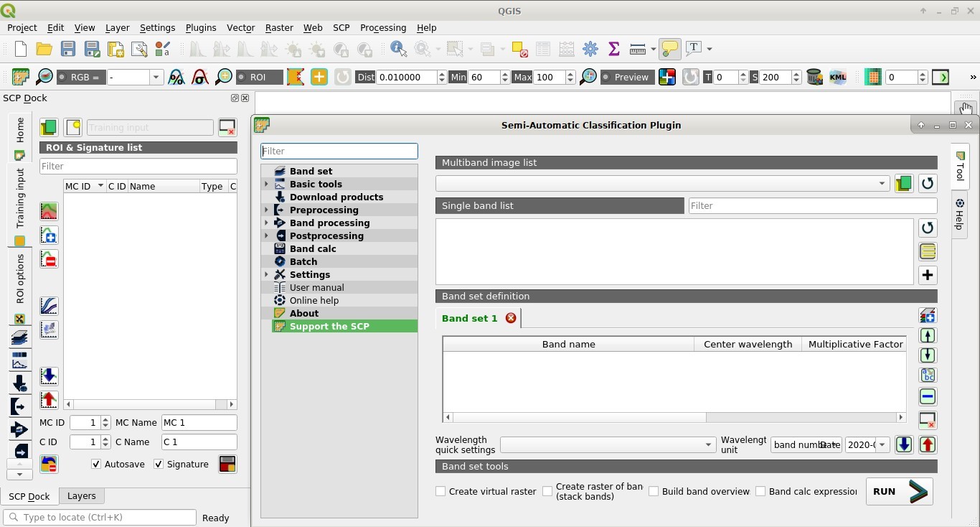980x527 pixels.
Task: Expand the Preprocessing tree item
Action: tap(266, 210)
